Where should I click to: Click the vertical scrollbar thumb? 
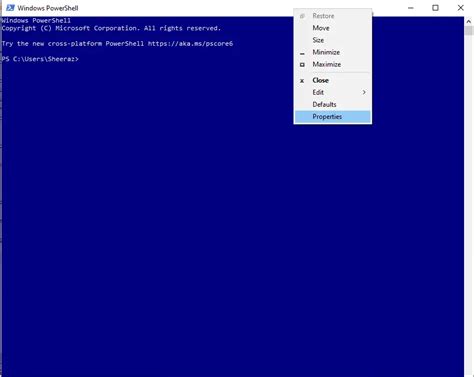[469, 31]
